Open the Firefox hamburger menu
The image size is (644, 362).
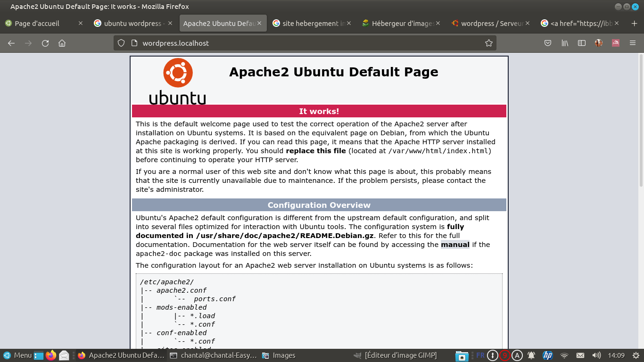point(633,43)
